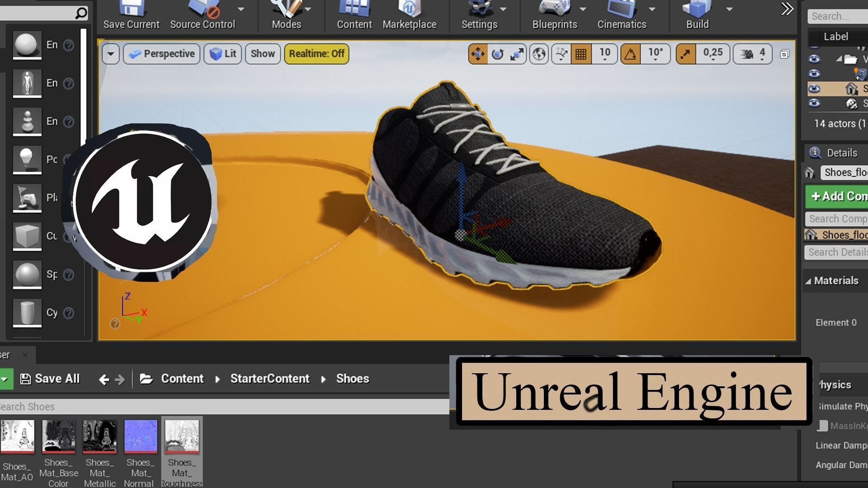
Task: Toggle visibility of the second outliner row
Action: click(814, 73)
